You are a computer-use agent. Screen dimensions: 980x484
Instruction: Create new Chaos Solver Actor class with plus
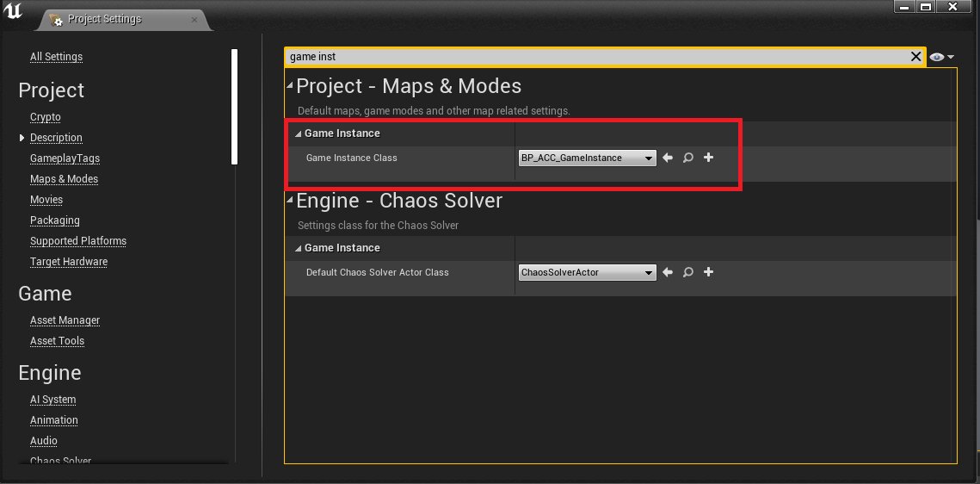point(709,272)
